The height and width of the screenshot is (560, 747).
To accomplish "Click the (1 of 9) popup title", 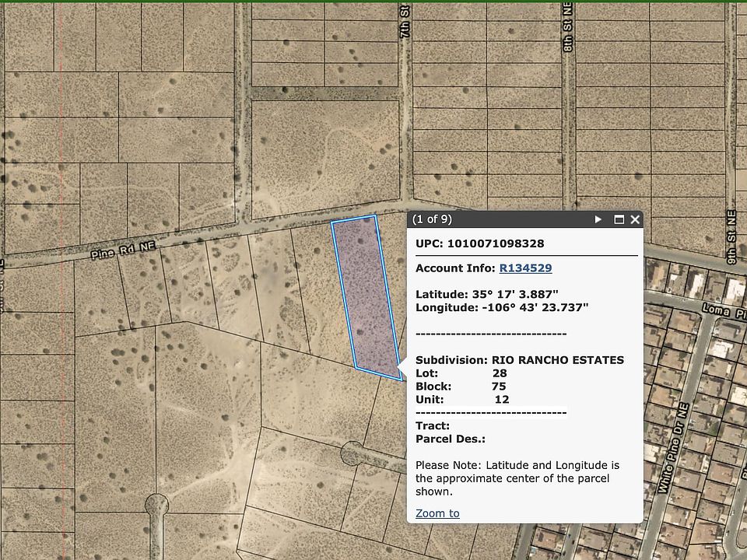I will (x=432, y=219).
